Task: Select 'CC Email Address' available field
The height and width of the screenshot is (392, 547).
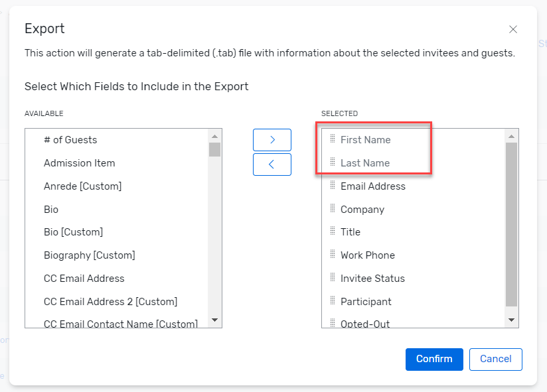Action: [x=84, y=279]
